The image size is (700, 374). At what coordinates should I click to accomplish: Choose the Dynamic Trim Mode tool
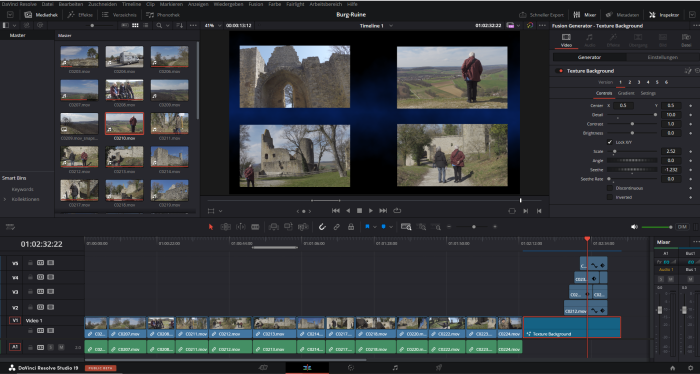[241, 227]
